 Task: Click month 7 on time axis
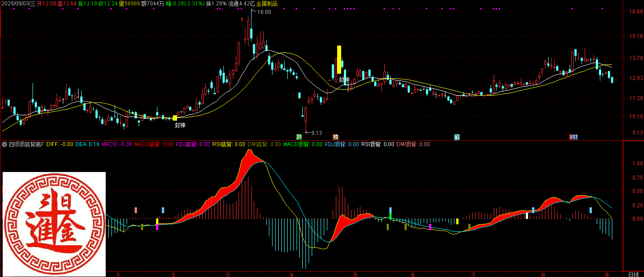click(474, 274)
